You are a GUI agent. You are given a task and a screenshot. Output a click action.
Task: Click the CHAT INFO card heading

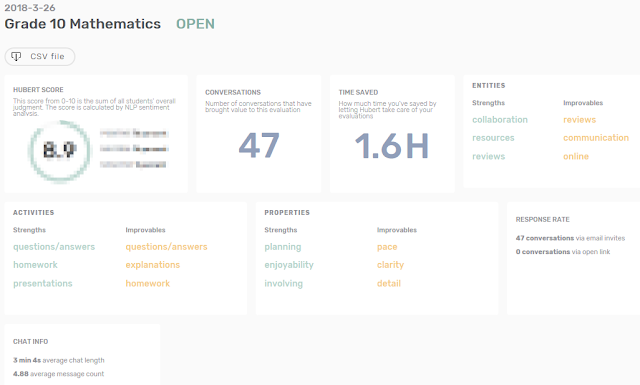pos(30,342)
